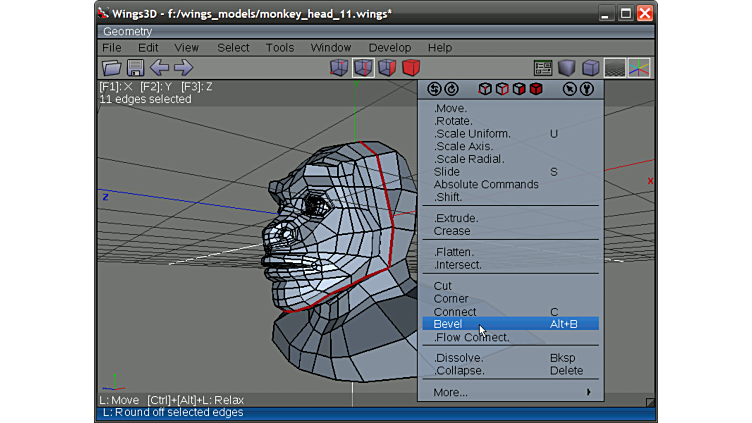
Task: Choose Connect from the context menu
Action: [455, 312]
